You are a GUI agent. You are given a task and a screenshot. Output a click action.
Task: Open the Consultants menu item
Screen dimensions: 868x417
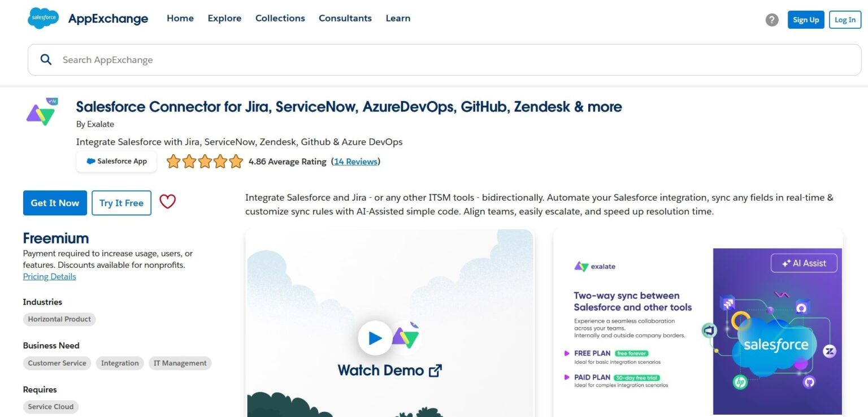pyautogui.click(x=345, y=18)
